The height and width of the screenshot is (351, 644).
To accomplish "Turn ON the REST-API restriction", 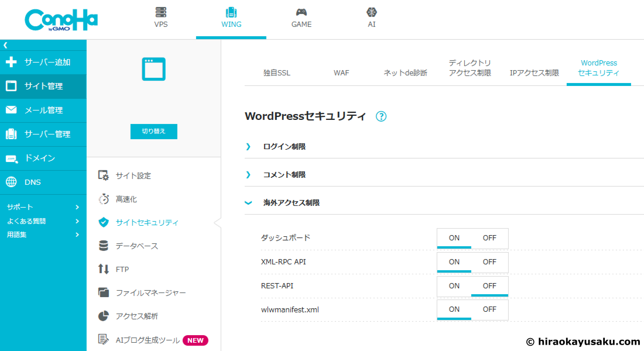I will (454, 286).
